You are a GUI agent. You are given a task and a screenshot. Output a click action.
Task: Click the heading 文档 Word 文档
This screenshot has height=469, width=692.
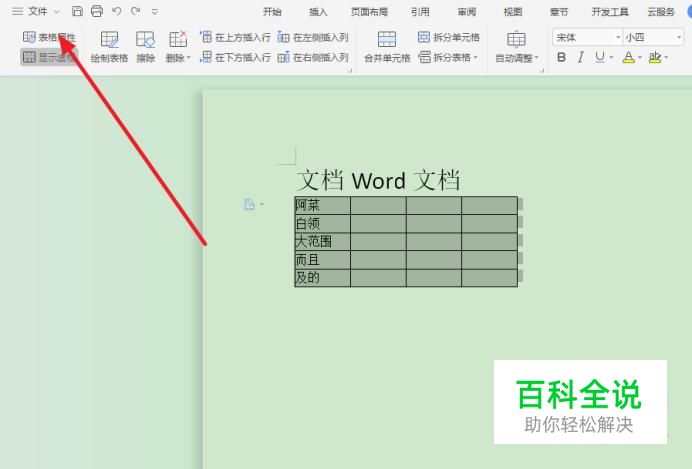point(379,180)
